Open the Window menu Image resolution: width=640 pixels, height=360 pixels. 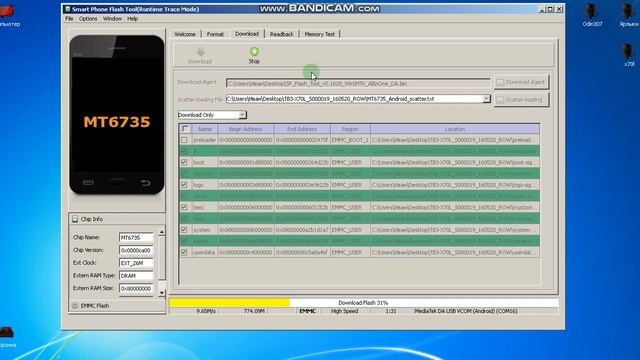point(112,19)
